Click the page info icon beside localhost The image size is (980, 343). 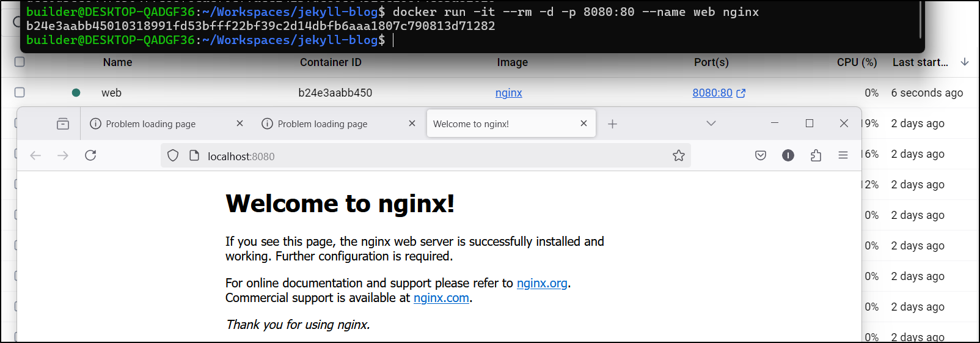pos(194,156)
